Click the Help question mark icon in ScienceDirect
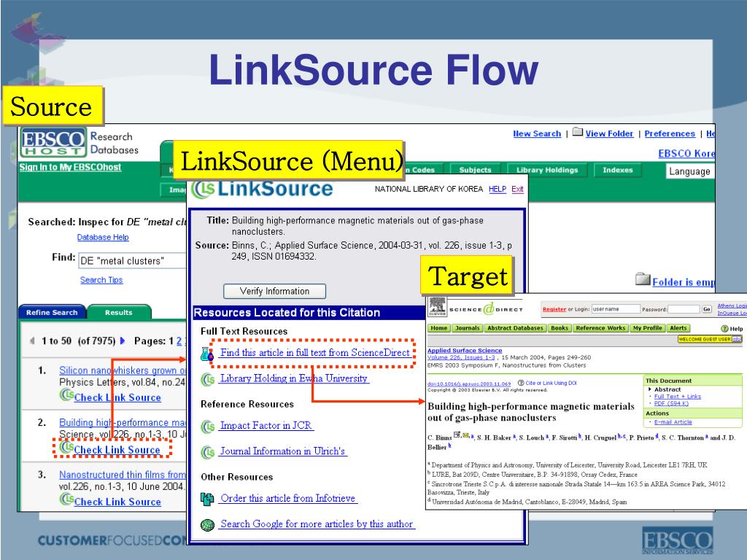747x560 pixels. coord(724,329)
